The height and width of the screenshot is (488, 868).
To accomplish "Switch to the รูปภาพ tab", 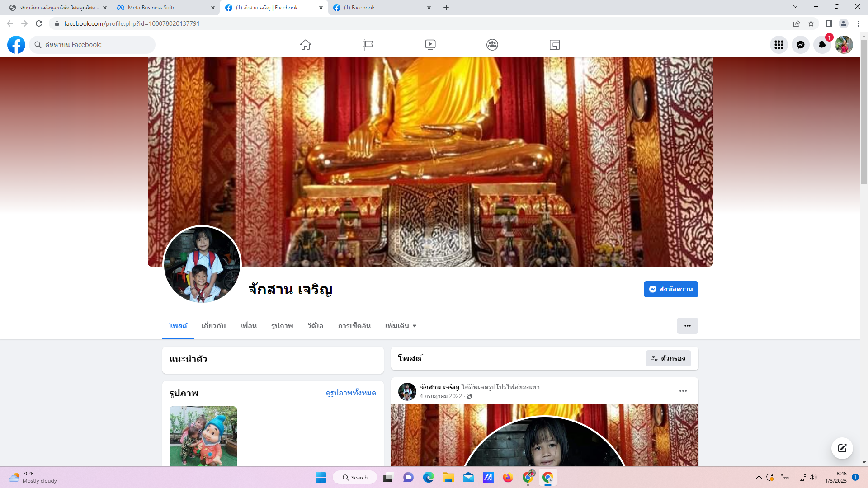I will pyautogui.click(x=282, y=326).
